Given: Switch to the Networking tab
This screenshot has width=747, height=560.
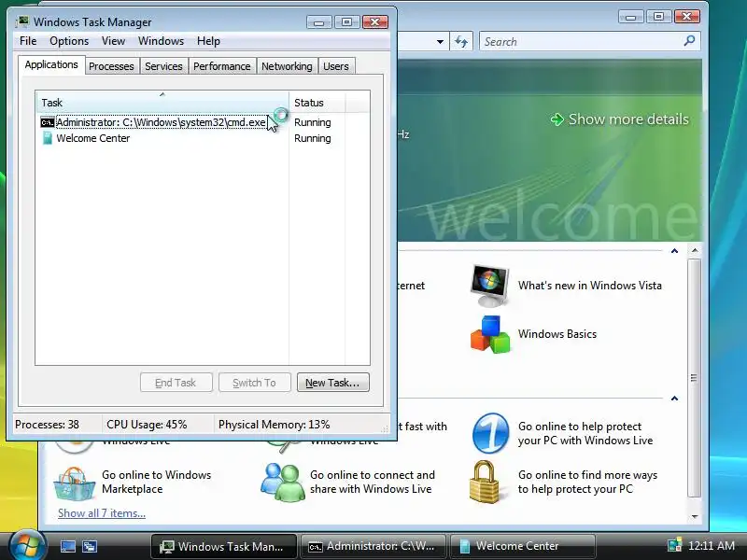Looking at the screenshot, I should 287,66.
